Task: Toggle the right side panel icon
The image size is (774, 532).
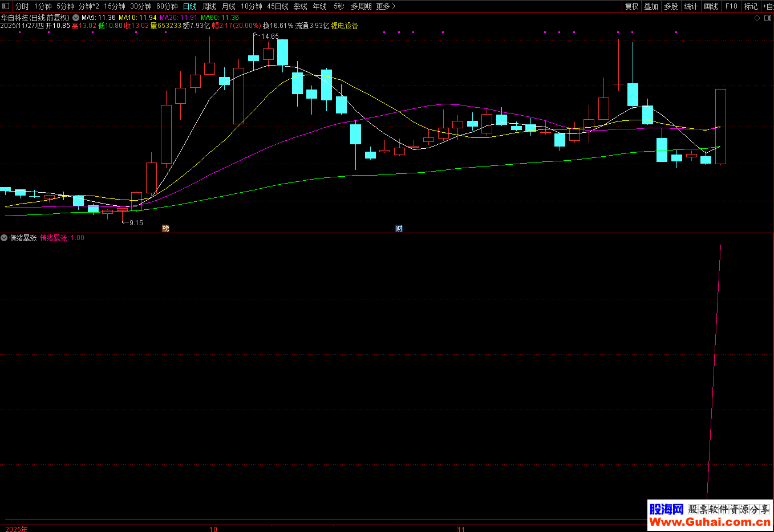Action: click(x=767, y=18)
